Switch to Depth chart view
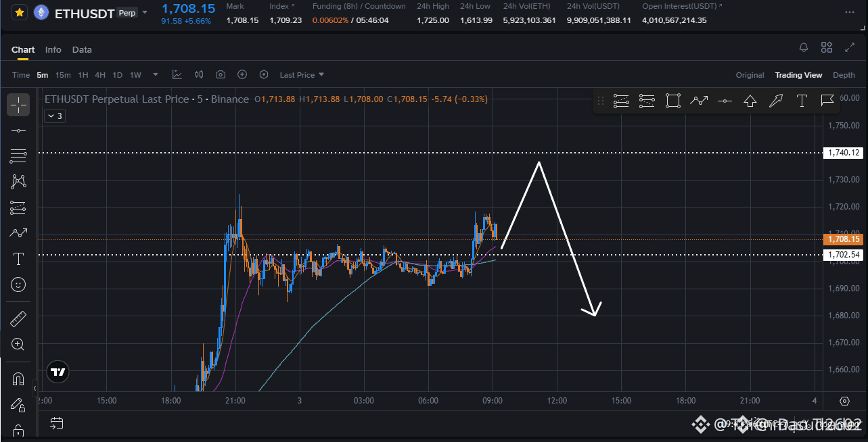Image resolution: width=868 pixels, height=442 pixels. coord(844,75)
